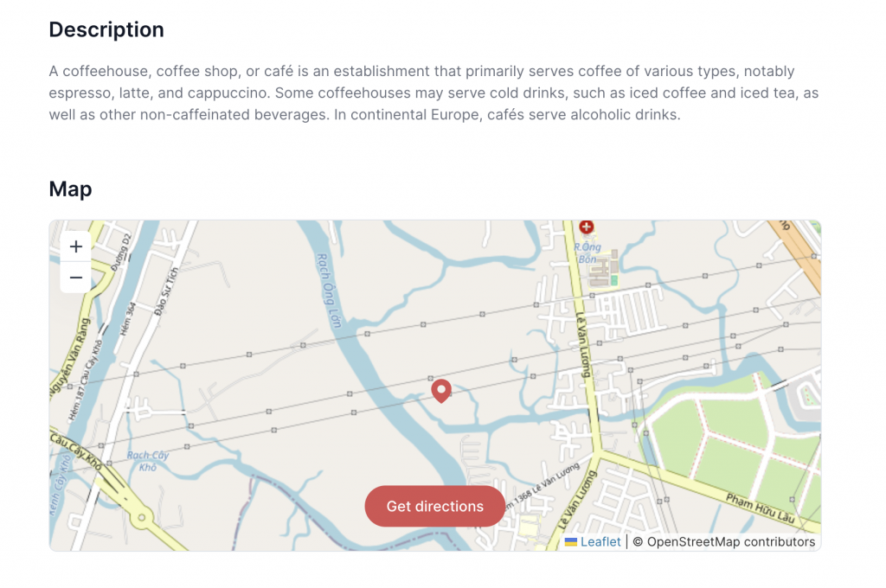The image size is (886, 588).
Task: Click the Map section heading
Action: coord(70,189)
